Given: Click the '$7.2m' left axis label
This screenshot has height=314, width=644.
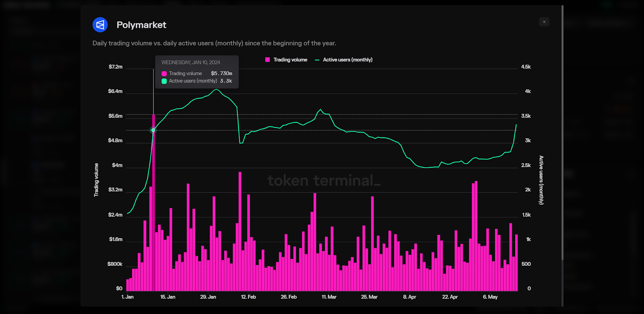Looking at the screenshot, I should (x=116, y=67).
